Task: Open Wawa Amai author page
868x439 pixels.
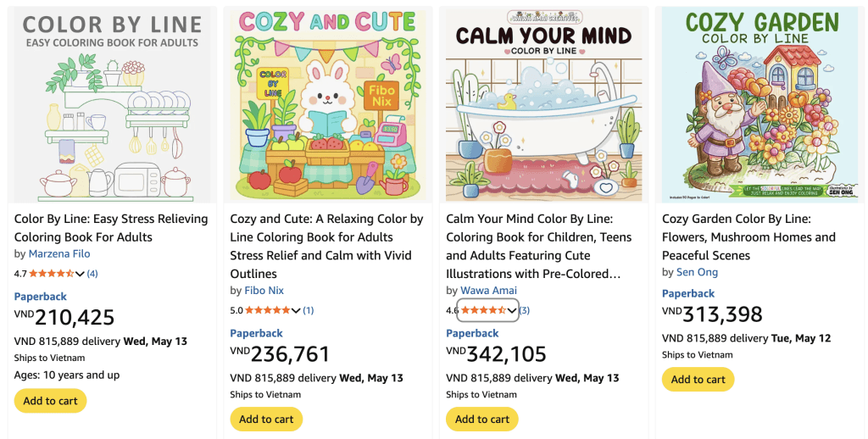Action: click(x=488, y=291)
